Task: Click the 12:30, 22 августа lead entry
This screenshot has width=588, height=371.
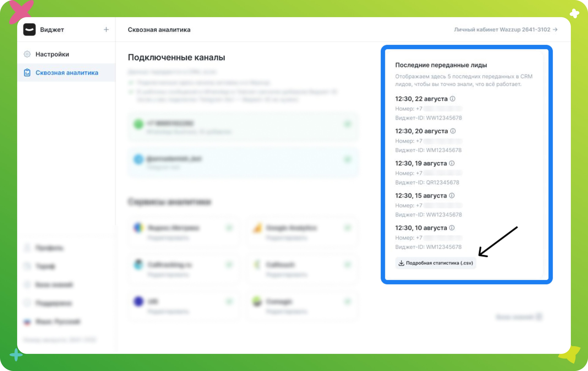Action: (421, 99)
